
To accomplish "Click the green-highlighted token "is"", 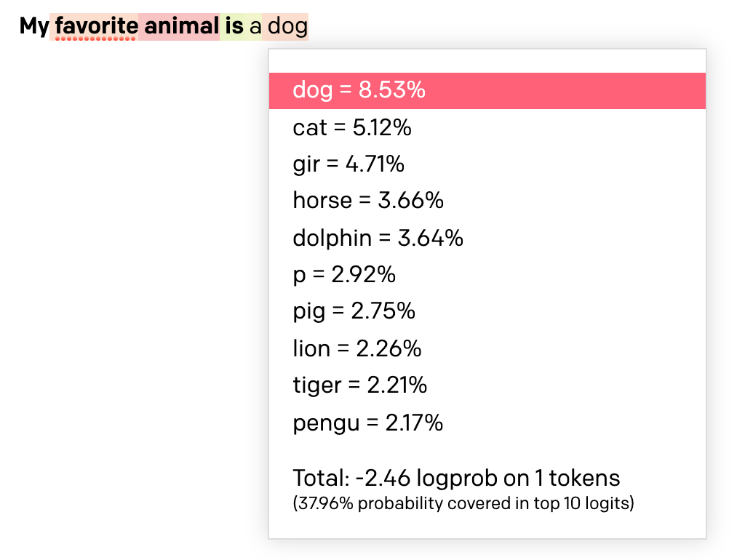I will tap(234, 27).
